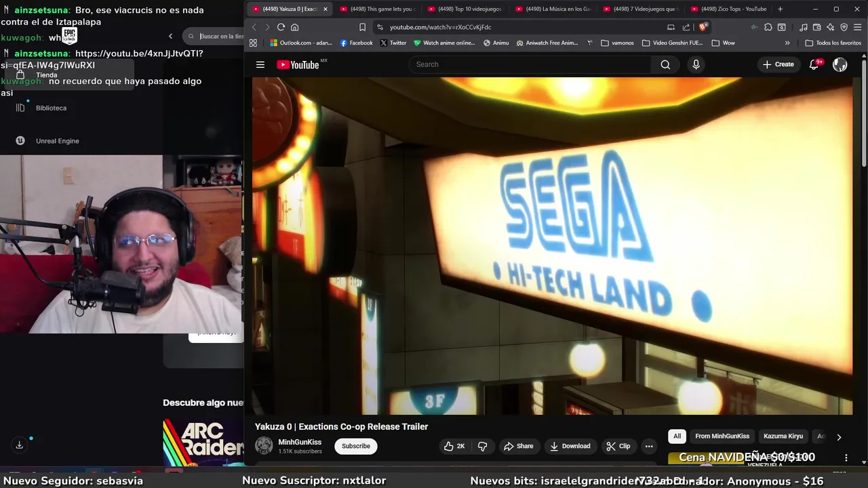Like the Yakuza 0 video
The image size is (868, 488).
pyautogui.click(x=454, y=446)
